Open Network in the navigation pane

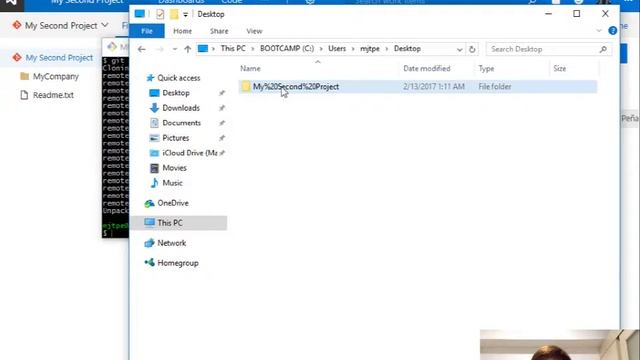click(171, 243)
